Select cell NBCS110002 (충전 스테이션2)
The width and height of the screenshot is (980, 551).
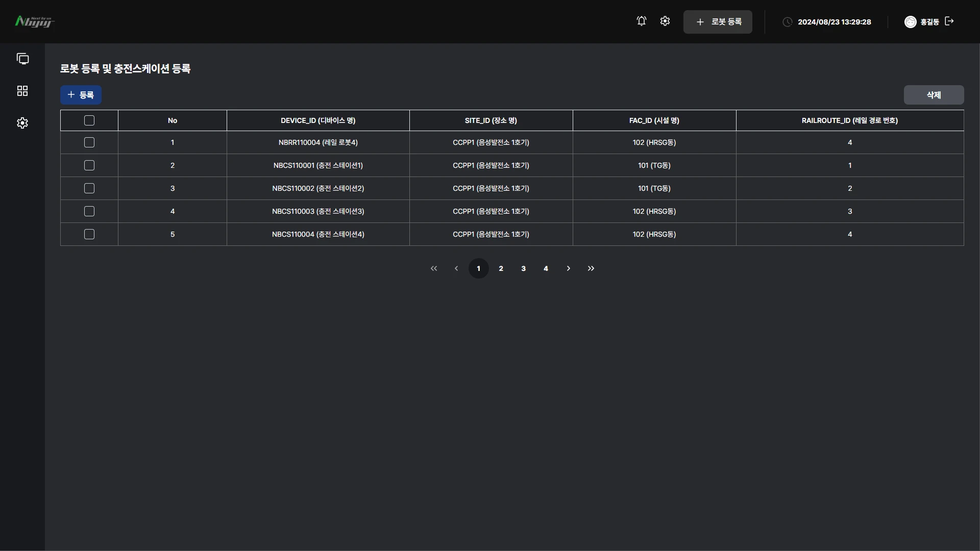(318, 188)
